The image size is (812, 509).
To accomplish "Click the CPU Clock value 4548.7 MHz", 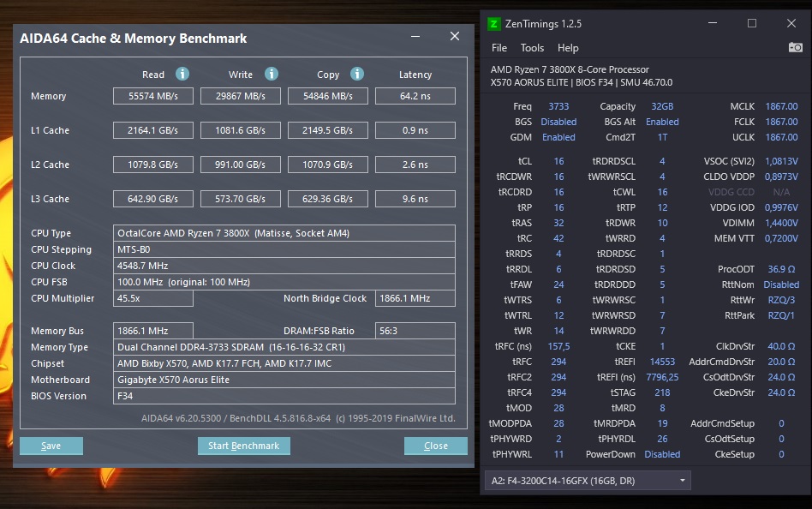I will [284, 266].
